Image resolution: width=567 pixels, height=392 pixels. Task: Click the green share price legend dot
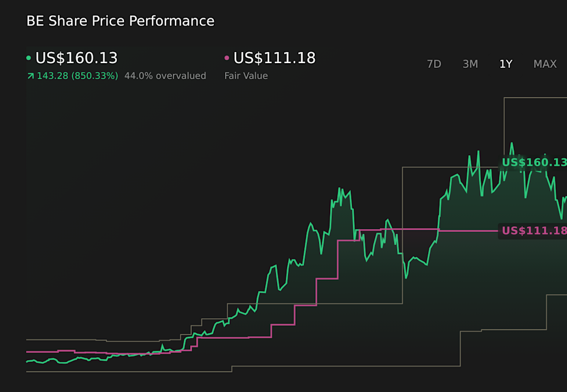[x=29, y=58]
